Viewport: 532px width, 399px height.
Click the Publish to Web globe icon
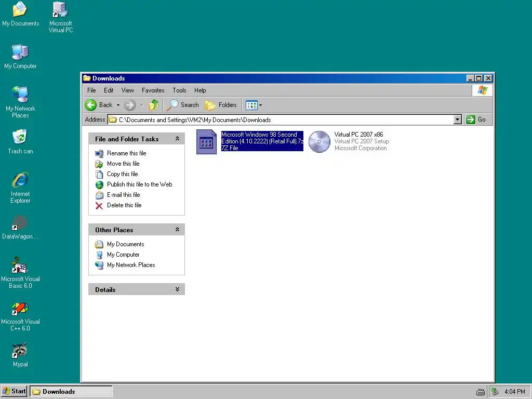pos(99,185)
